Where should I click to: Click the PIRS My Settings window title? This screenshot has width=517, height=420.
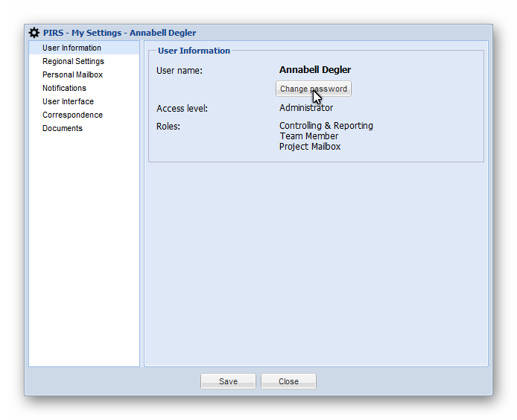119,33
